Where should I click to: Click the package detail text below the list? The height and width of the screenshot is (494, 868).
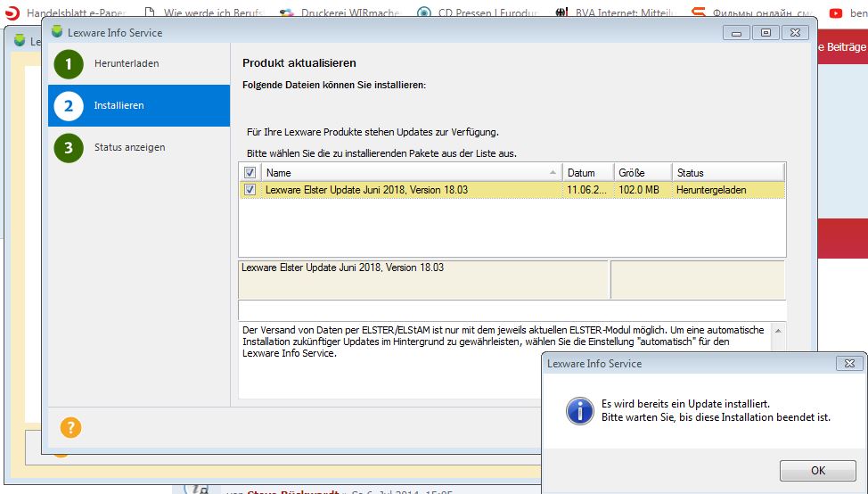343,268
